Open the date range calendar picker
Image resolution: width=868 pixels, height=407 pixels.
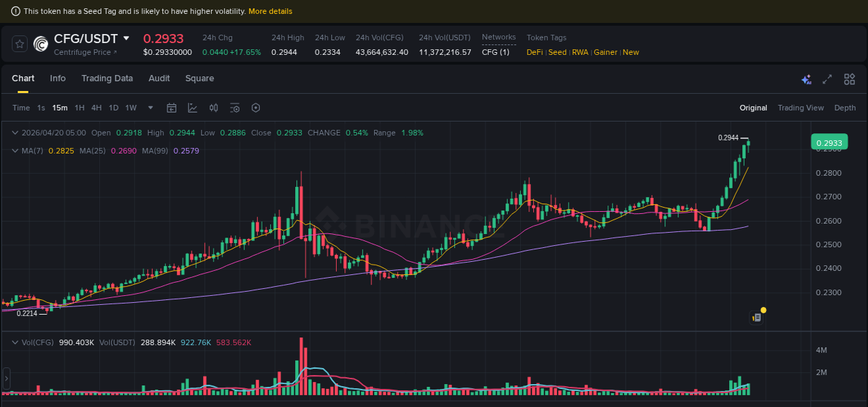coord(172,108)
